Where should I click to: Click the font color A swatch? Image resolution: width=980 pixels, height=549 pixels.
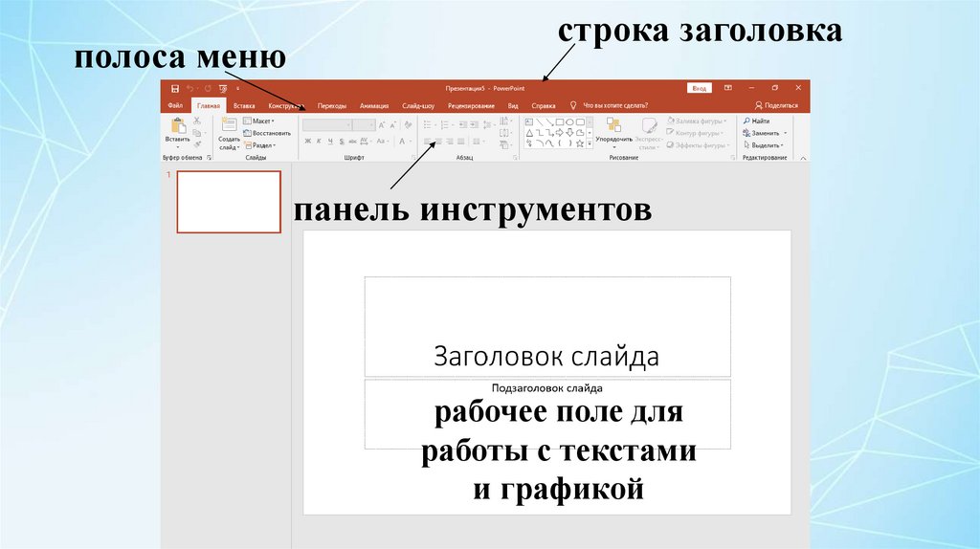[403, 142]
